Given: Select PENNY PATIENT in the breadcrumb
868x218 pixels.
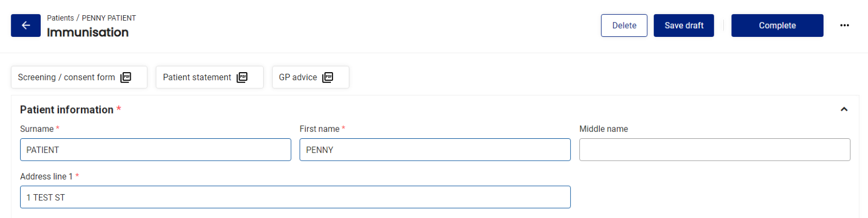Looking at the screenshot, I should click(108, 18).
